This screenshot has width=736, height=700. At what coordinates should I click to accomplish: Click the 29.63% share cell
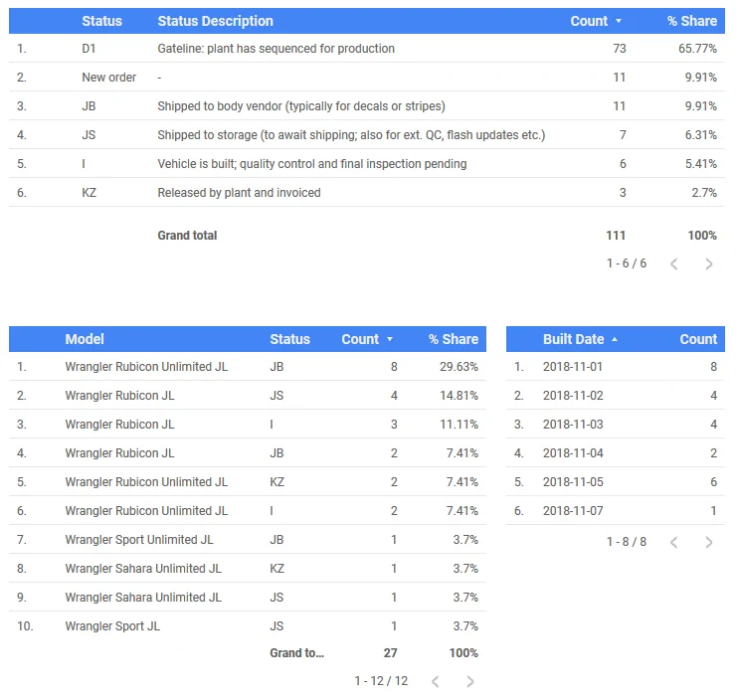click(x=459, y=367)
